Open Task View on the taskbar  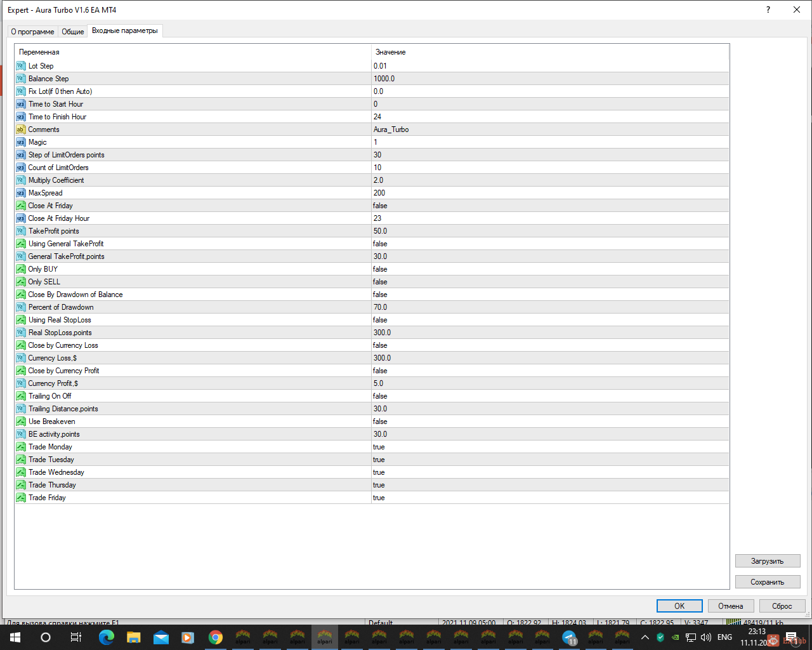click(x=75, y=637)
